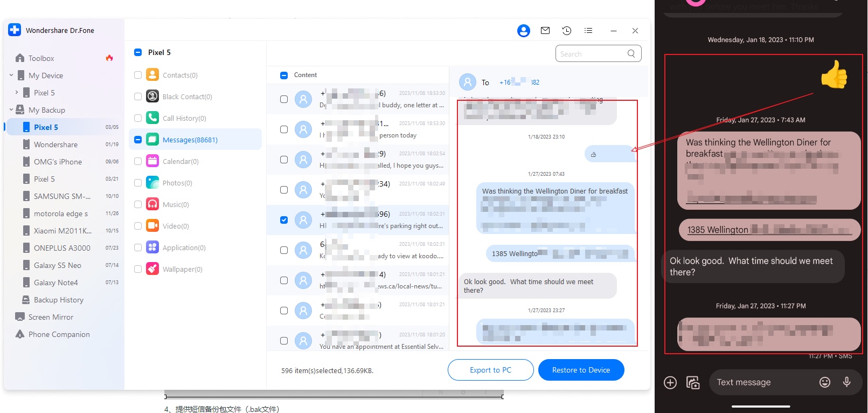This screenshot has height=413, width=868.
Task: Click the Restore to Device button
Action: point(581,370)
